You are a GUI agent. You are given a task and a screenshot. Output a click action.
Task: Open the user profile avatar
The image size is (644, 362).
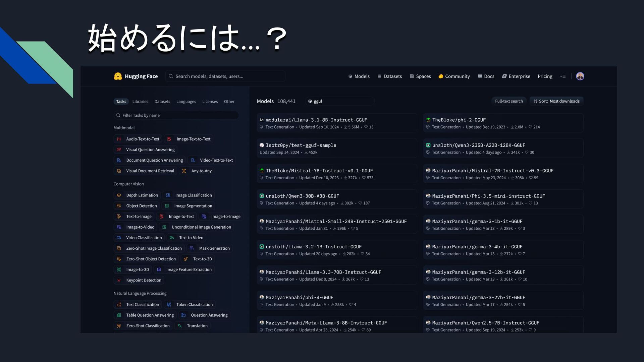tap(580, 76)
